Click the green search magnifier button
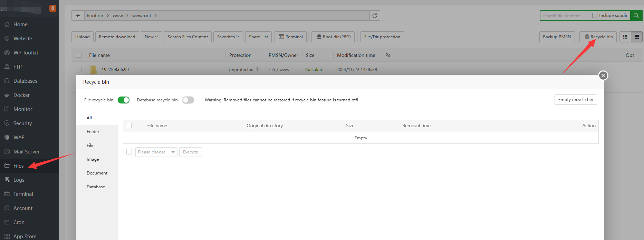This screenshot has height=240, width=644. click(x=636, y=16)
